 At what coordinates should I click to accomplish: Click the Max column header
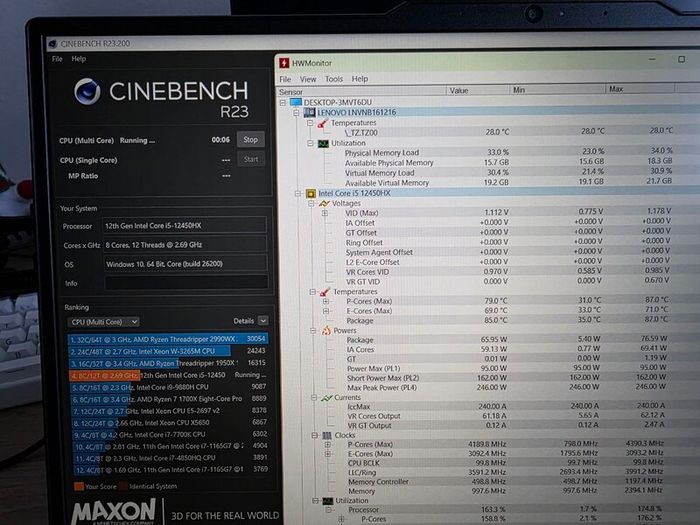(640, 89)
